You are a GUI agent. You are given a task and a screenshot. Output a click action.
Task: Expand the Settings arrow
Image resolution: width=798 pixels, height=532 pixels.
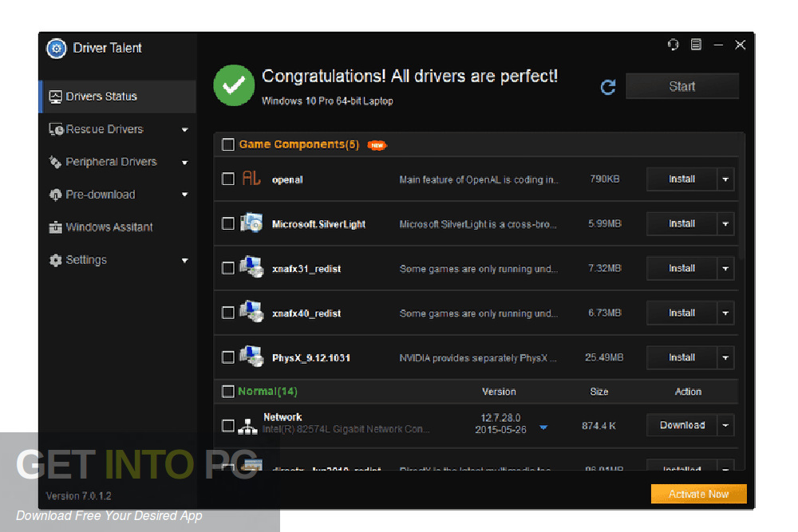(x=185, y=260)
